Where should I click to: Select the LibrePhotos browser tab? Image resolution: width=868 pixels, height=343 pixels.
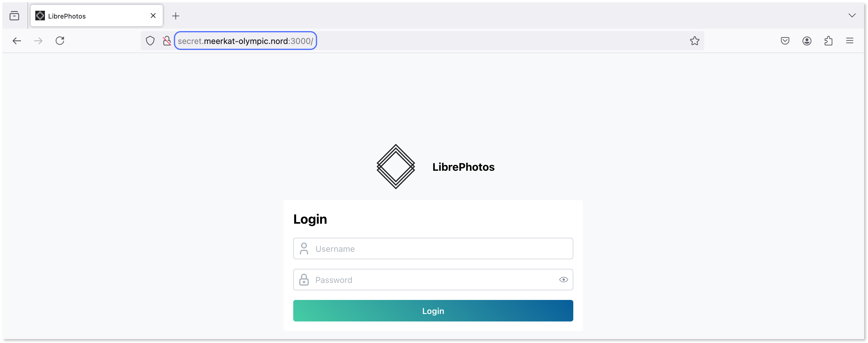coord(84,16)
